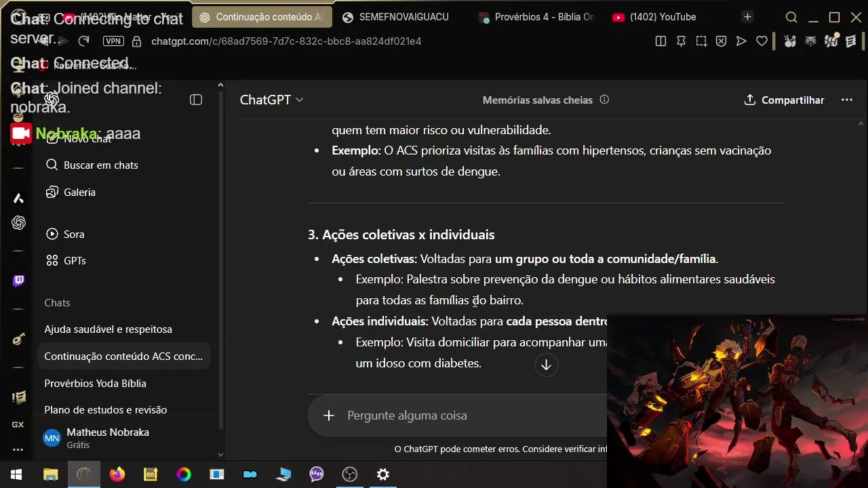Click the rightmost scroll-shaped extension icon

[x=852, y=41]
